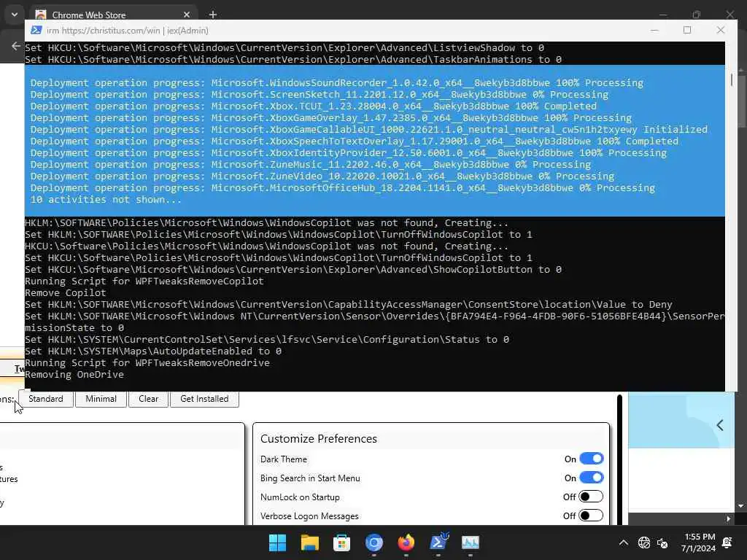Click the Clear selection button
The image size is (747, 560).
[149, 399]
